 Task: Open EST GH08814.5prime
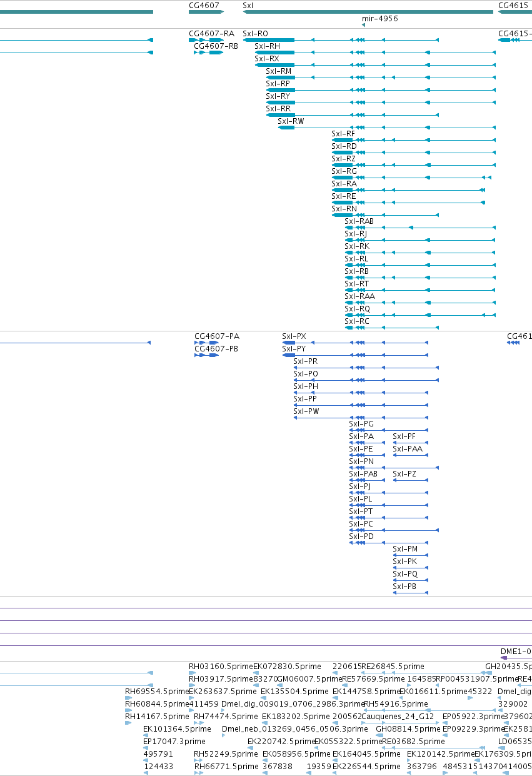point(408,729)
